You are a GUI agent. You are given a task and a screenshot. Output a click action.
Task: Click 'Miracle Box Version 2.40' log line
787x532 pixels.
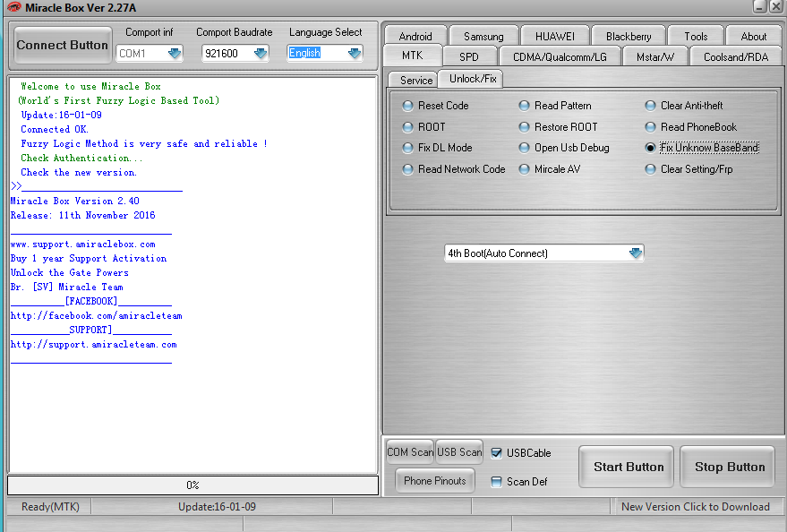pos(75,202)
